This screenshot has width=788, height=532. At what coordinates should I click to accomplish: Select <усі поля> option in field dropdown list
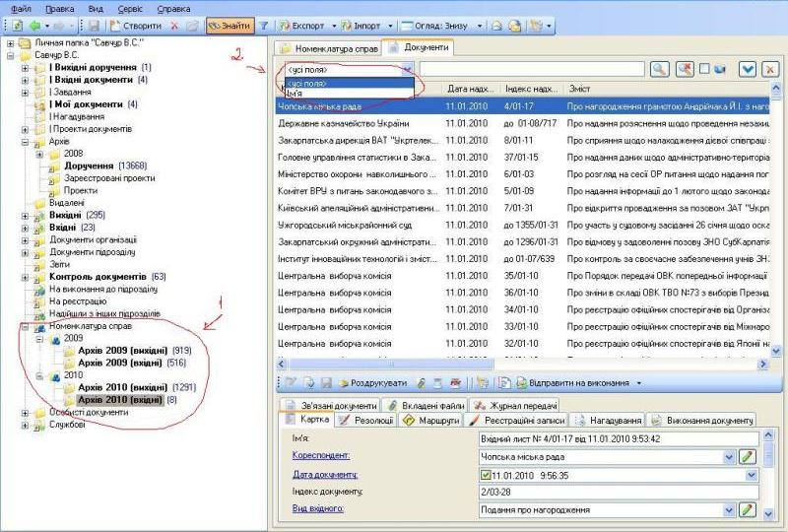[x=350, y=84]
